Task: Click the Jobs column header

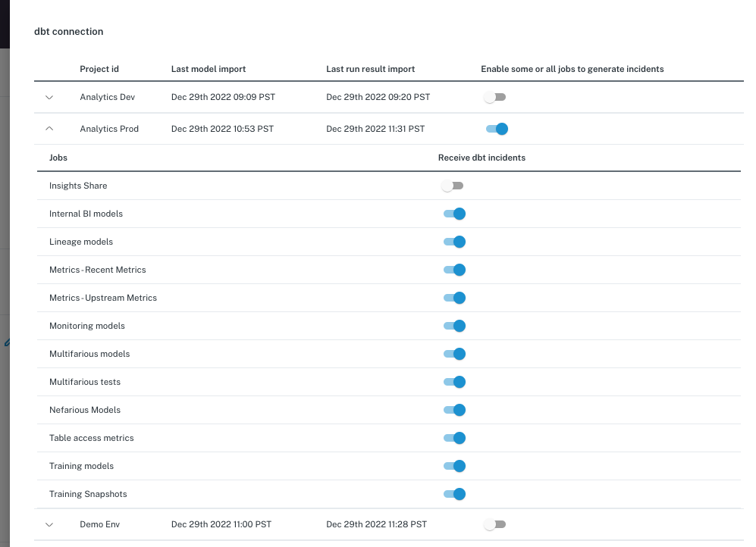Action: [x=58, y=158]
